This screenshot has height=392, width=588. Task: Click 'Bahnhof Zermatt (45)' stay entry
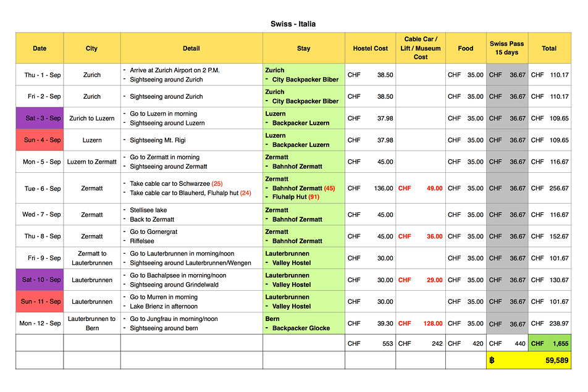coord(303,188)
